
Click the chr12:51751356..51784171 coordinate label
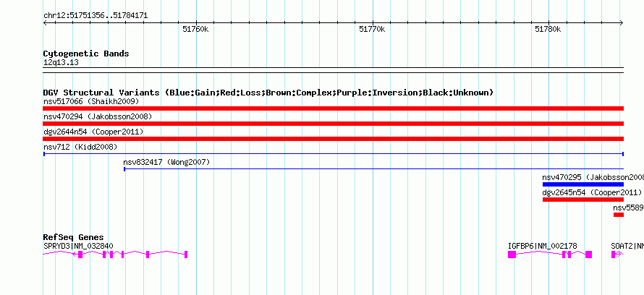(x=96, y=16)
